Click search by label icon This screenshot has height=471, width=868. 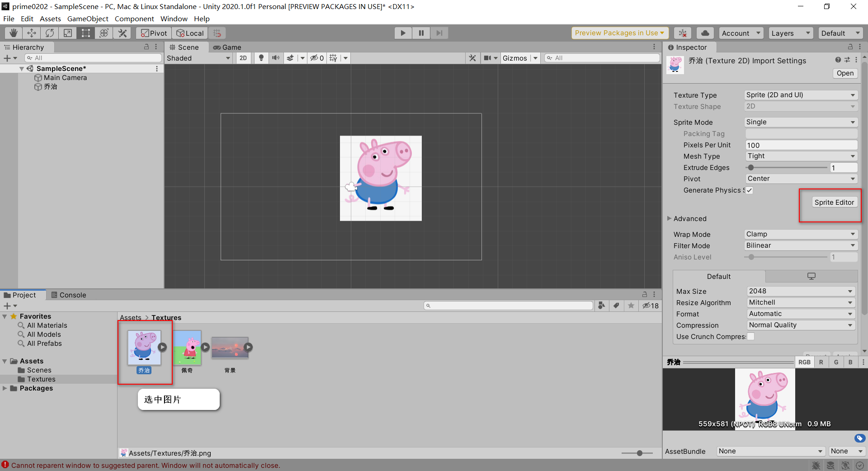616,306
